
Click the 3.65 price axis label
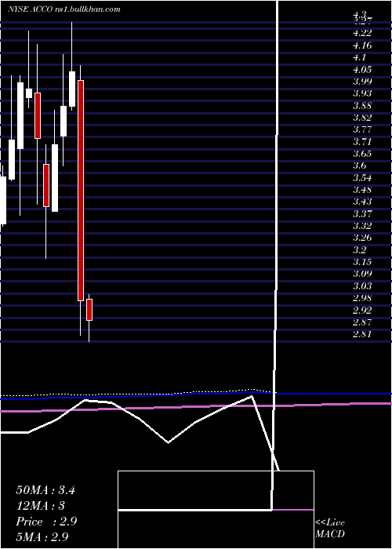click(x=362, y=154)
